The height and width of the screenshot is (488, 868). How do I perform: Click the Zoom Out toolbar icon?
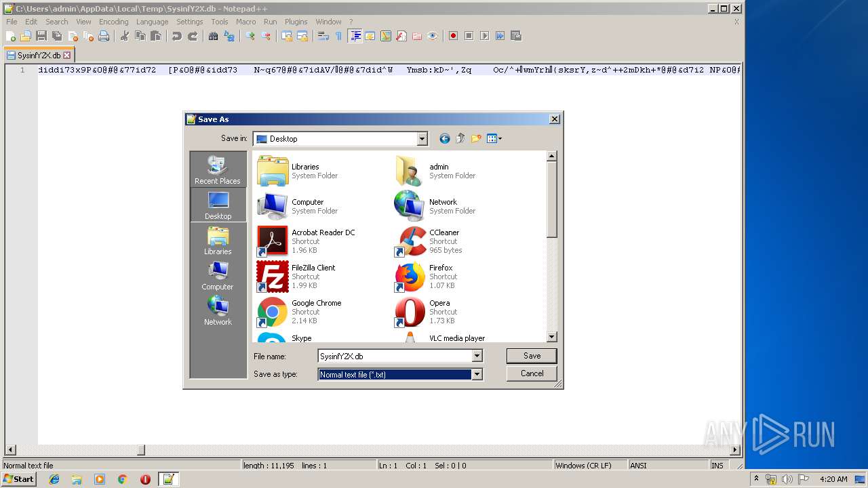point(266,36)
